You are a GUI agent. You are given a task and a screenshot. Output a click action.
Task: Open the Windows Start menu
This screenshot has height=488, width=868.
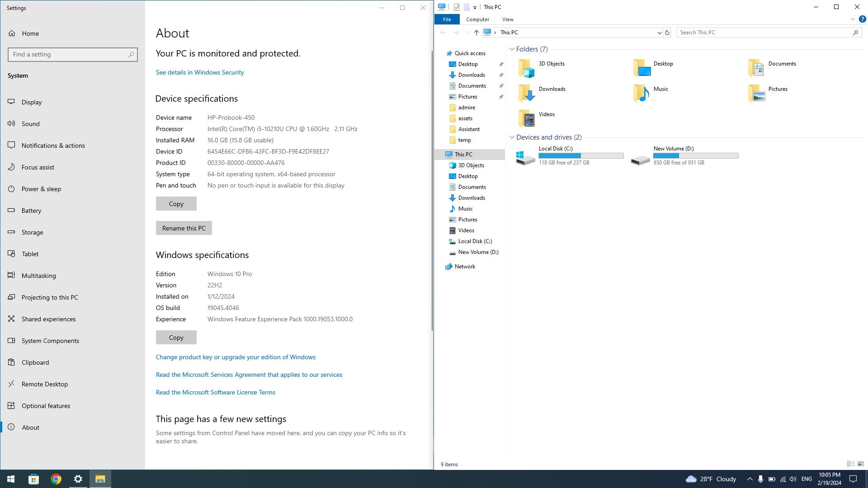pyautogui.click(x=11, y=479)
